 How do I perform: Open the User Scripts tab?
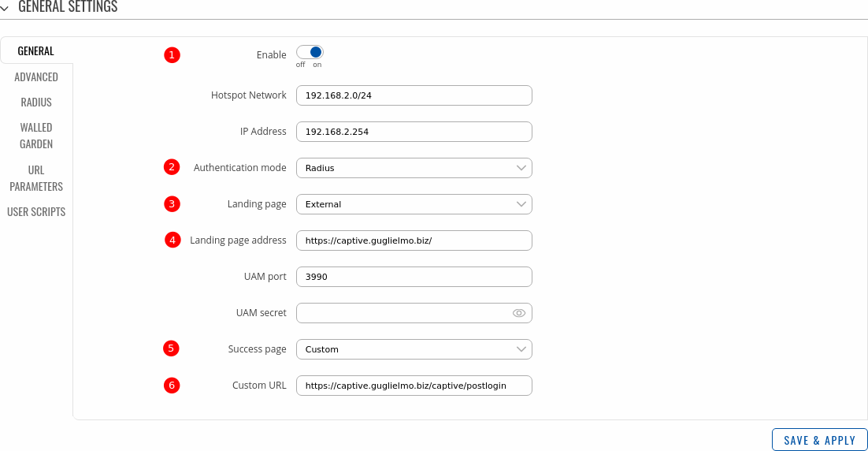36,212
